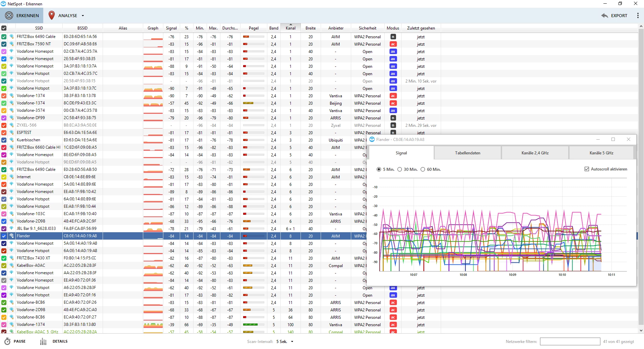Click the Export arrow icon
644x349 pixels.
click(604, 15)
